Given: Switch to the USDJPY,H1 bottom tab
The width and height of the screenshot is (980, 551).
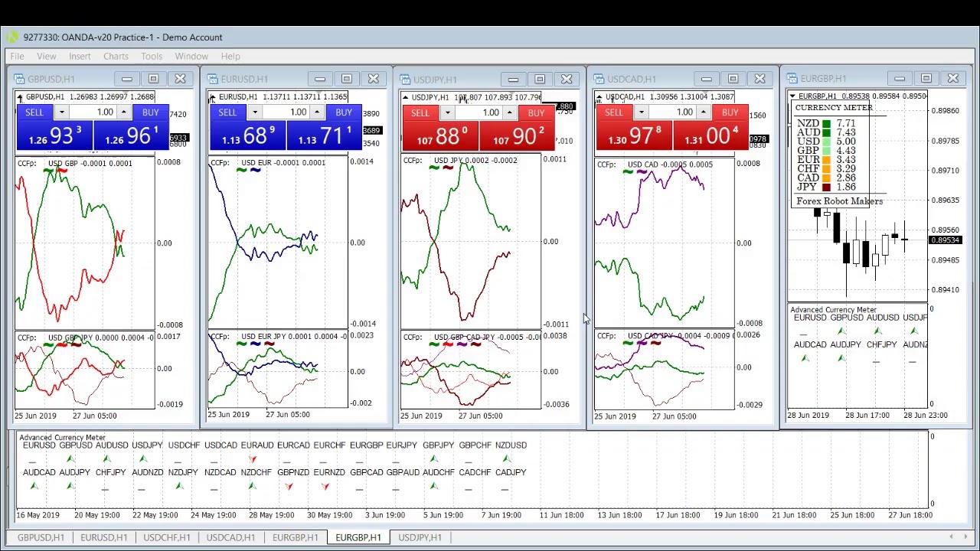Looking at the screenshot, I should pyautogui.click(x=420, y=537).
